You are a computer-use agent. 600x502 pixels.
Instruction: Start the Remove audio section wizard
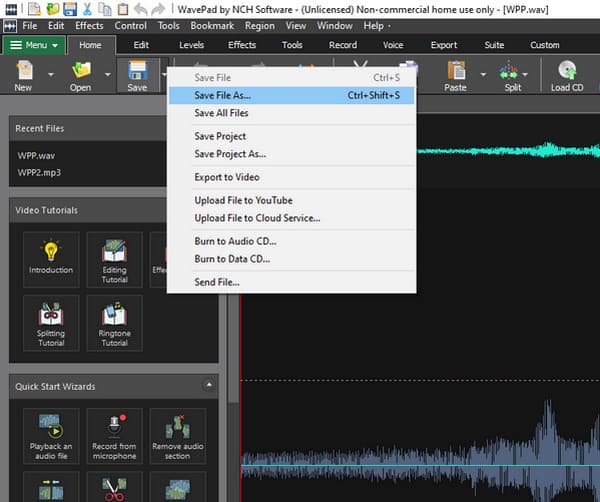coord(178,436)
